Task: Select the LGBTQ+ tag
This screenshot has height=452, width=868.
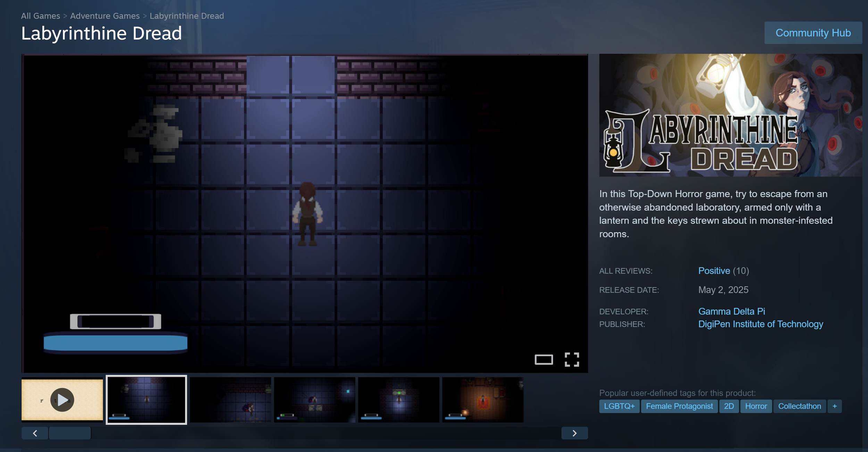Action: pos(619,406)
